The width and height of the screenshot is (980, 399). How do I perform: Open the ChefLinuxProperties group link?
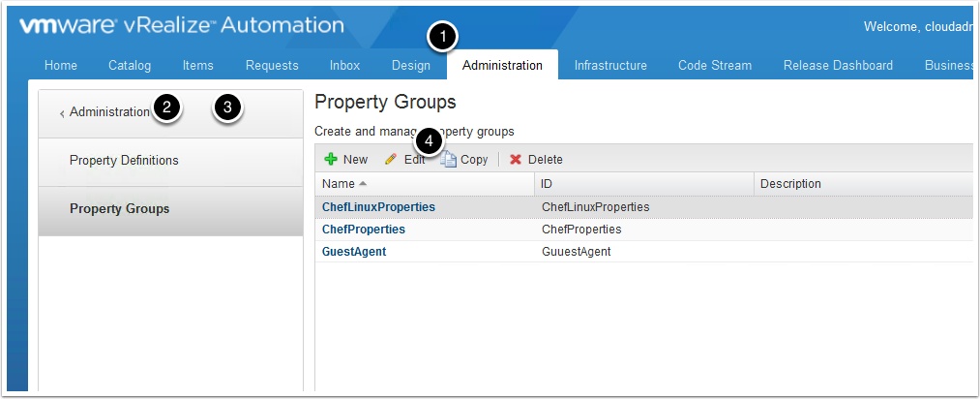click(378, 207)
